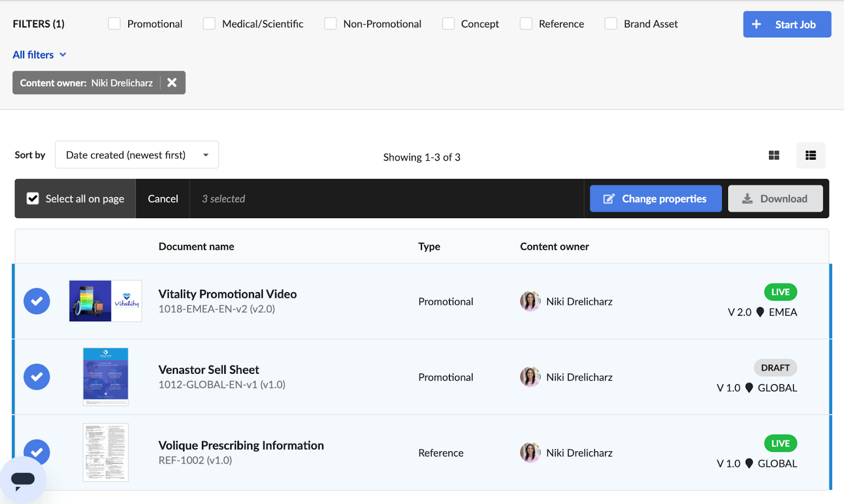Click the 1012-GLOBAL-EN-v1 (v1.0) code
Viewport: 844px width, 504px height.
click(222, 384)
